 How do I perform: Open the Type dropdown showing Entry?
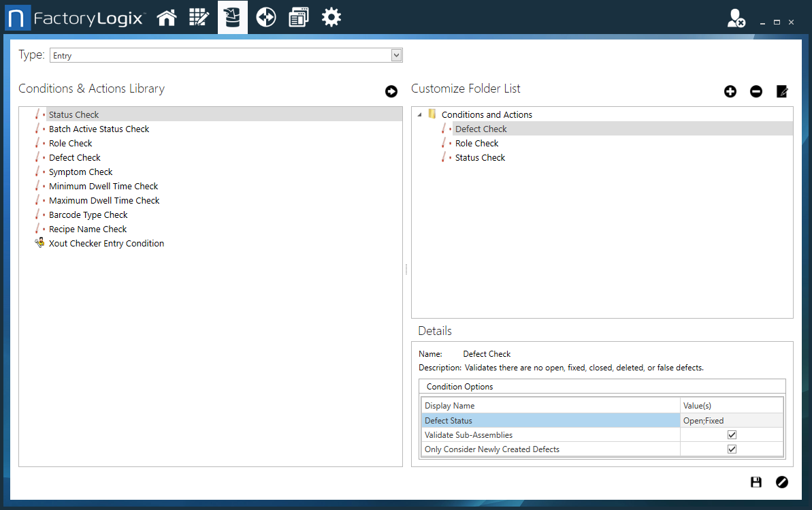(396, 56)
